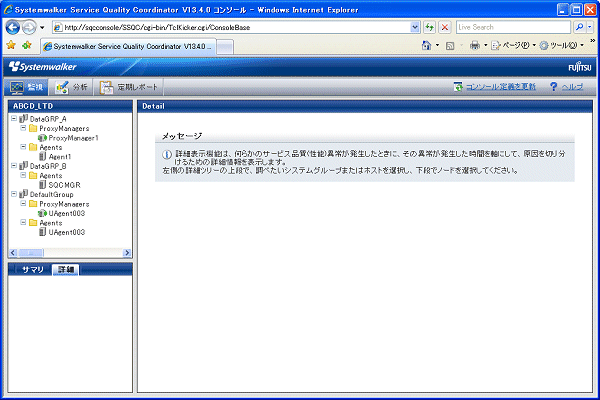
Task: Select DataGRP_B in the tree
Action: click(48, 166)
